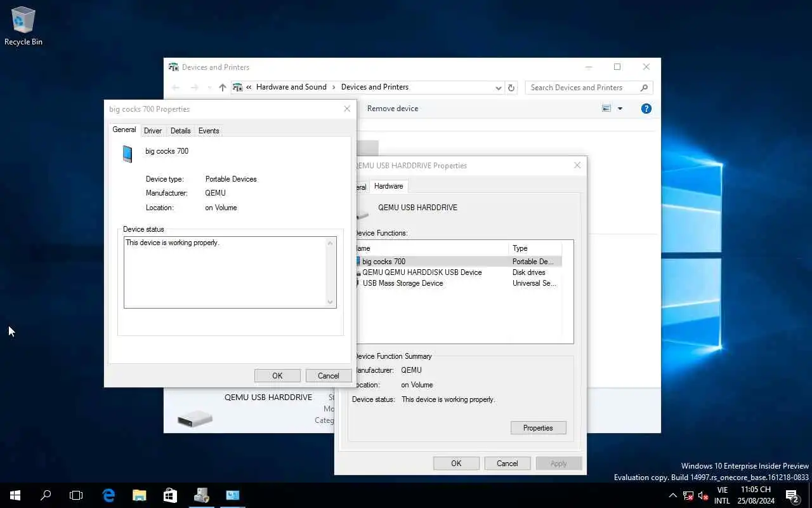Click OK in QEMU USB HARDDRIVE Properties
812x508 pixels.
[456, 464]
